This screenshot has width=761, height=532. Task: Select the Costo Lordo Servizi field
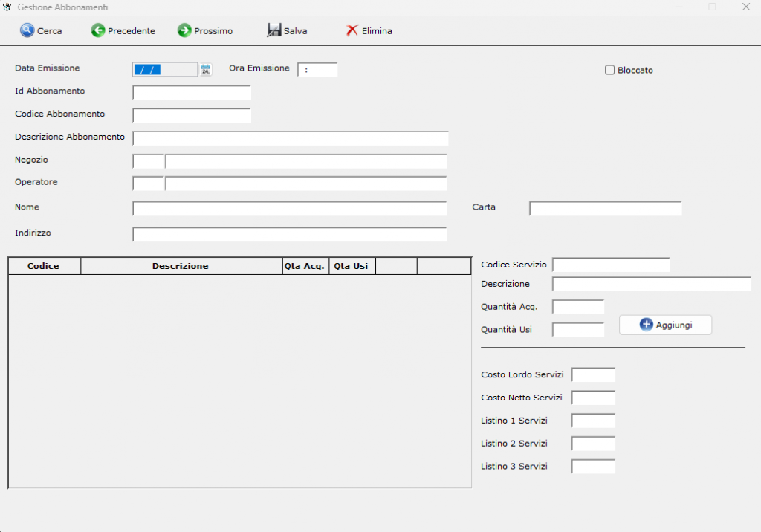pos(593,375)
